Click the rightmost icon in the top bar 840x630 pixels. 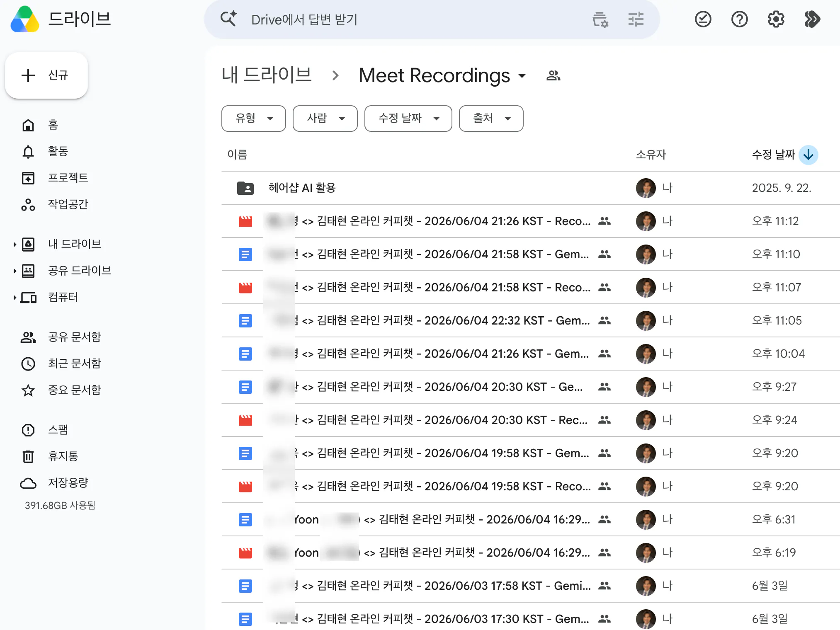pos(812,19)
